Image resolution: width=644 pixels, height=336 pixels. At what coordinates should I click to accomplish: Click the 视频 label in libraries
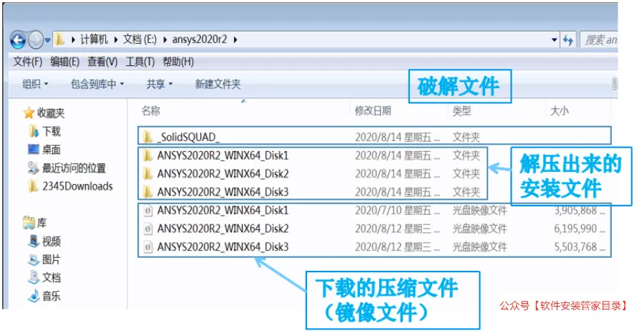52,241
